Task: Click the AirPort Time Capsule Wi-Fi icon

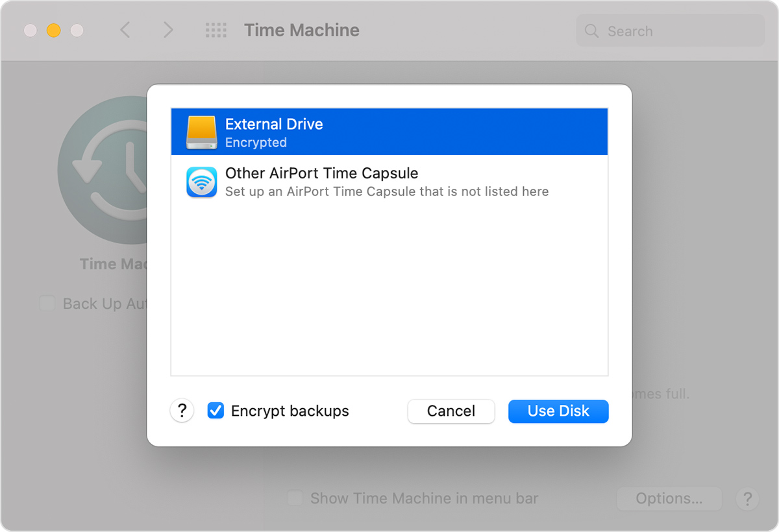Action: tap(202, 182)
